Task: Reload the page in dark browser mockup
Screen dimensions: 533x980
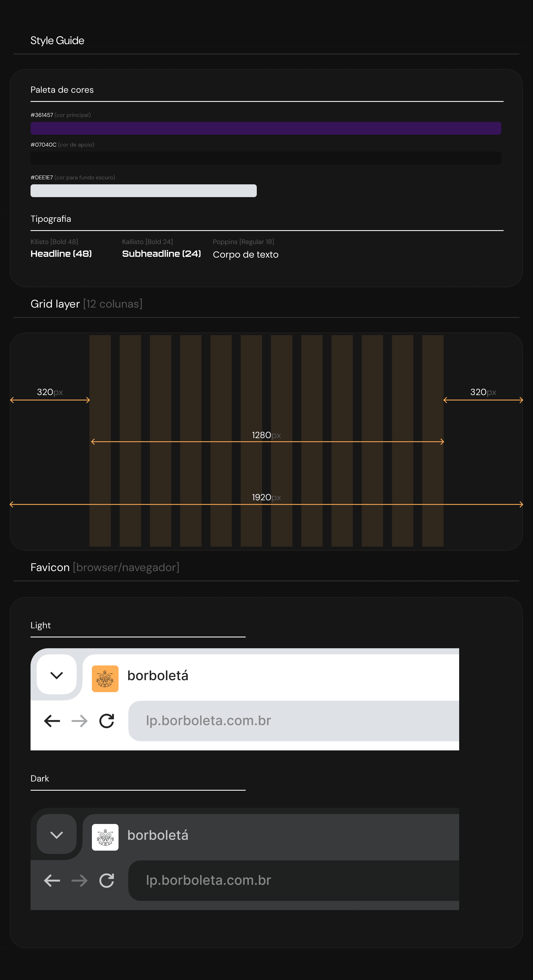Action: point(107,880)
